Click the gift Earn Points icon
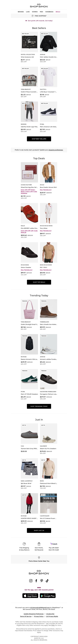 pyautogui.click(x=39, y=544)
